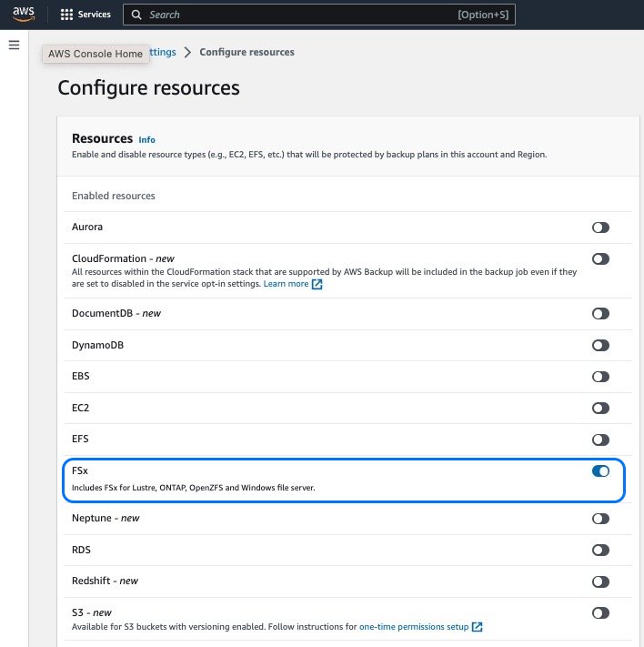Focus the AWS search field

(319, 15)
